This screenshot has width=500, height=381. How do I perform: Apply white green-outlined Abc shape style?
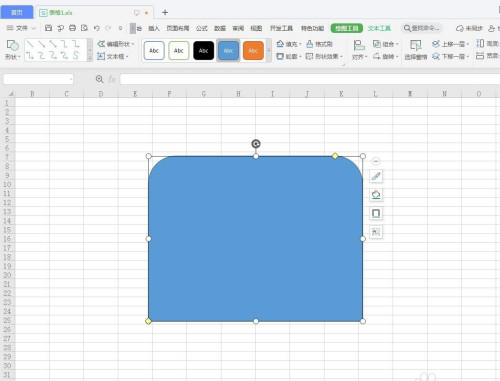179,51
